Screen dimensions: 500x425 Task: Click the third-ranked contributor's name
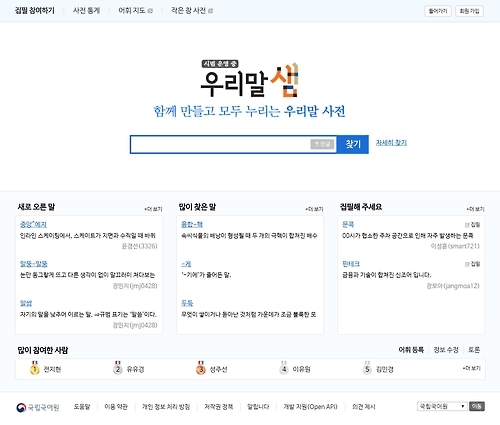pyautogui.click(x=218, y=369)
